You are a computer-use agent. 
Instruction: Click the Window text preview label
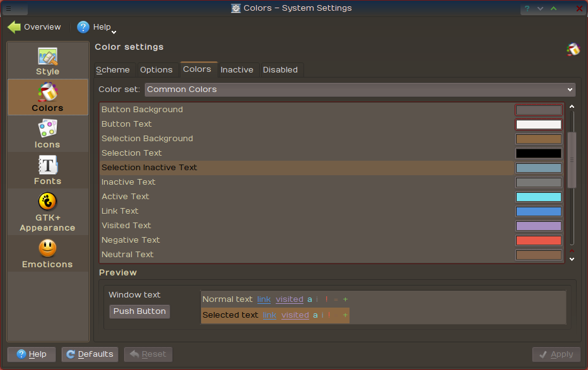coord(134,295)
